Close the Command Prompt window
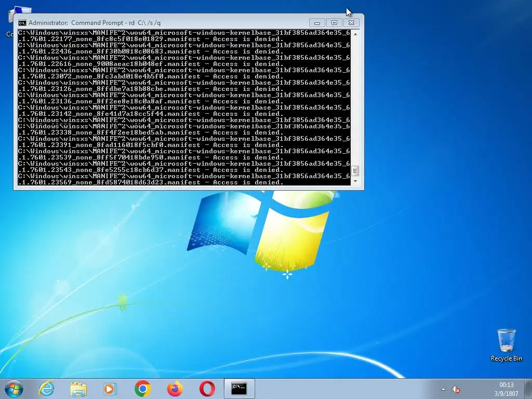Screen dimensions: 532x399 tap(352, 23)
